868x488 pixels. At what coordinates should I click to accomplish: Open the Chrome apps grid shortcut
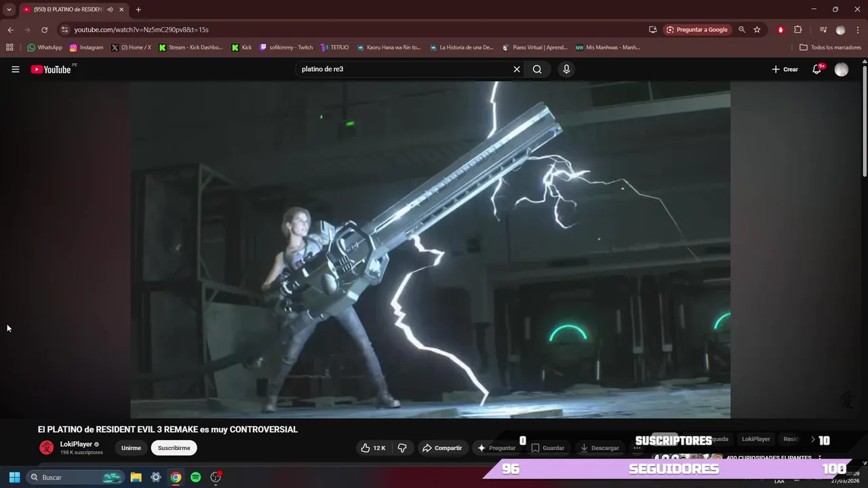pos(9,47)
